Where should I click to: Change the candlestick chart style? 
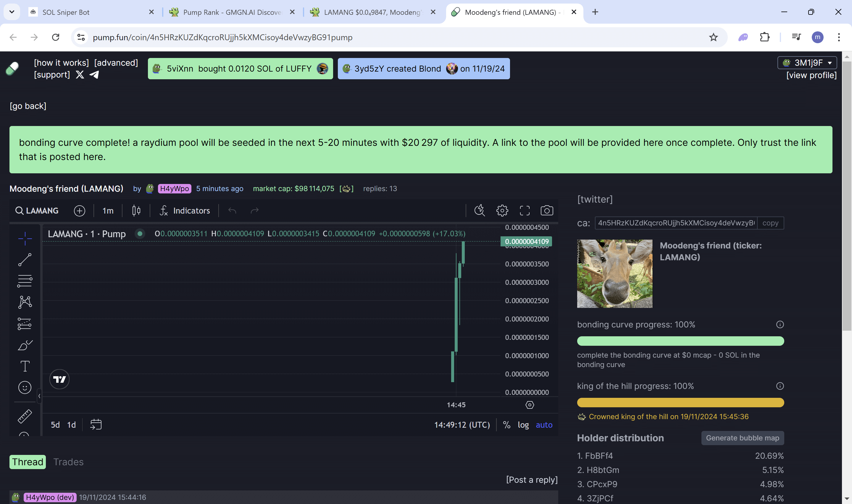(136, 211)
